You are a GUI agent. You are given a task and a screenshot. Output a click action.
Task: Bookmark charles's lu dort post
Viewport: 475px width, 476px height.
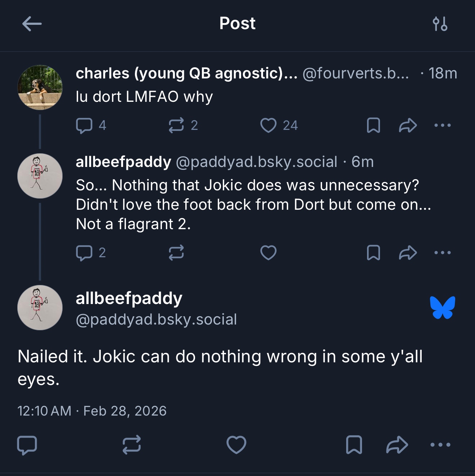(373, 126)
